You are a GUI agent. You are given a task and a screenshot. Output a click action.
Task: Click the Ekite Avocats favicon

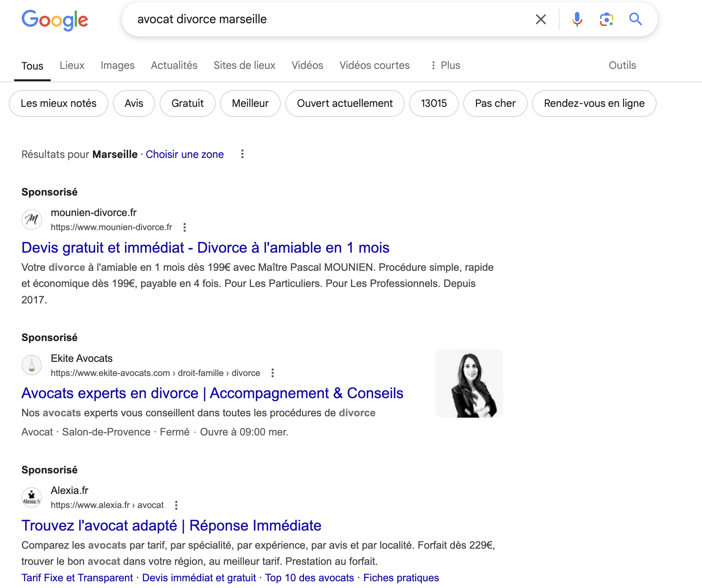click(32, 365)
